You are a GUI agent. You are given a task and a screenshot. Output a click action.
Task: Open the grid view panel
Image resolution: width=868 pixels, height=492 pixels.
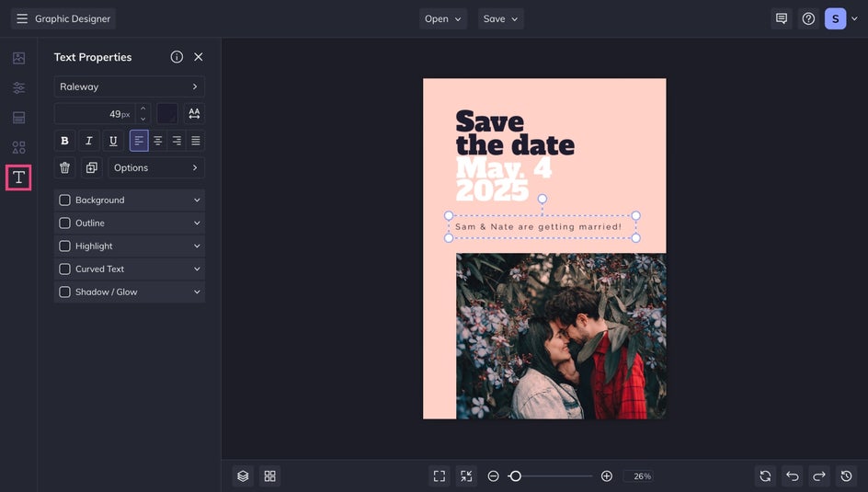click(270, 476)
